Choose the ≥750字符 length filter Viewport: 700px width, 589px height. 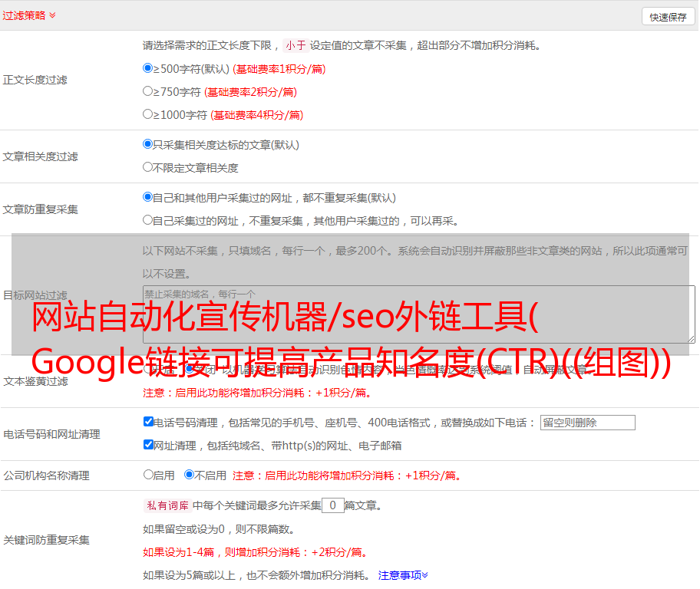click(148, 91)
